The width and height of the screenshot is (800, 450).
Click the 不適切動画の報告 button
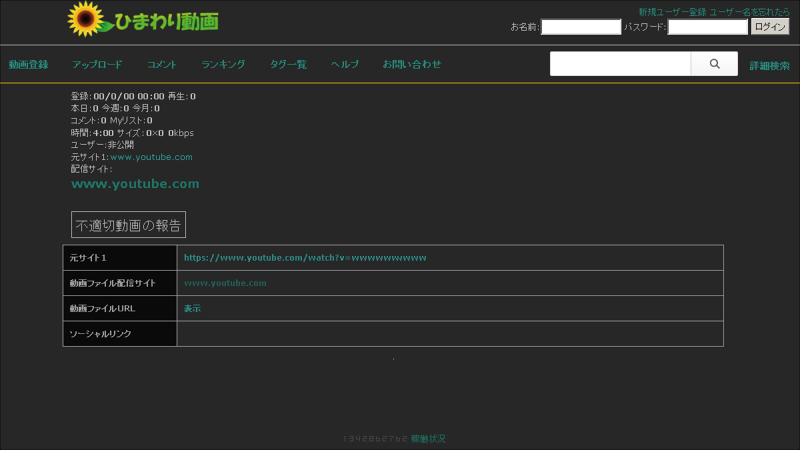coord(128,225)
